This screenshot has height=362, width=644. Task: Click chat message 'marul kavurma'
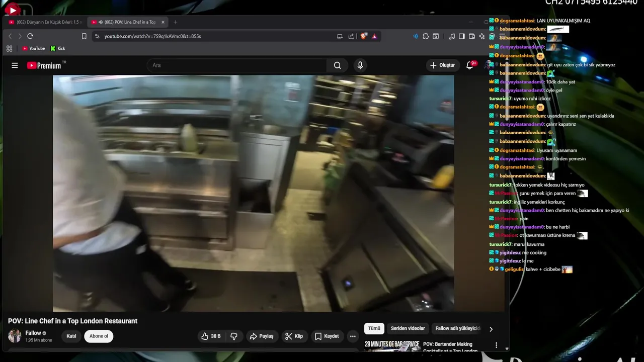(529, 244)
